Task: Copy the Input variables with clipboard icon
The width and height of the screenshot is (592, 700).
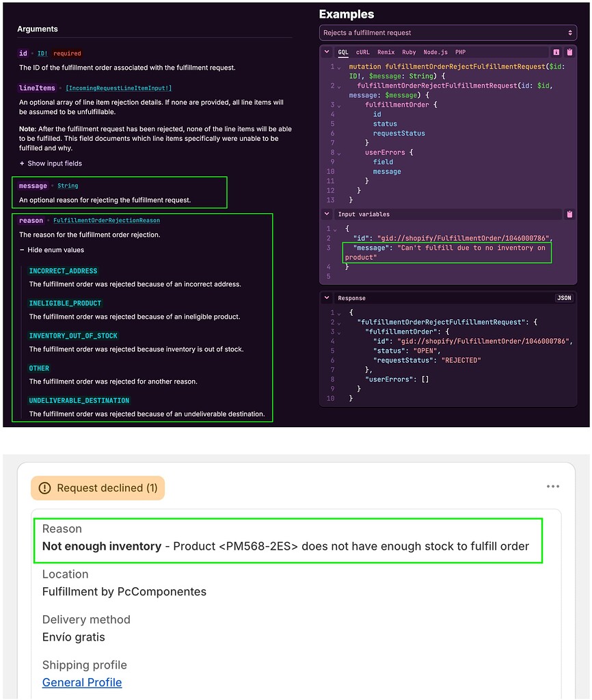Action: coord(569,214)
